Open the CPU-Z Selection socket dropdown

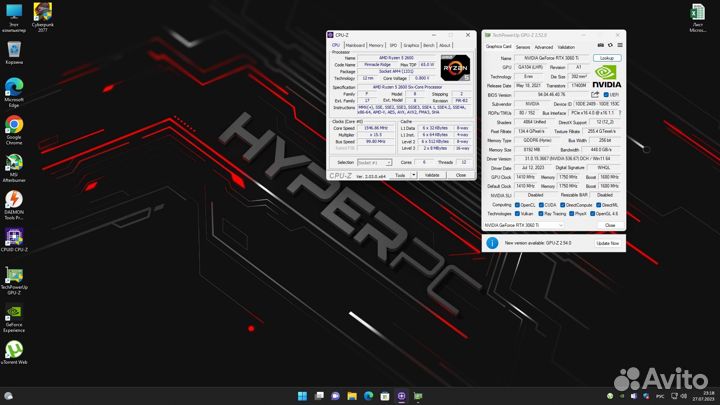(374, 163)
